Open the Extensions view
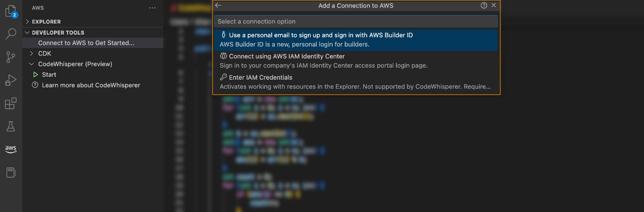 tap(11, 104)
